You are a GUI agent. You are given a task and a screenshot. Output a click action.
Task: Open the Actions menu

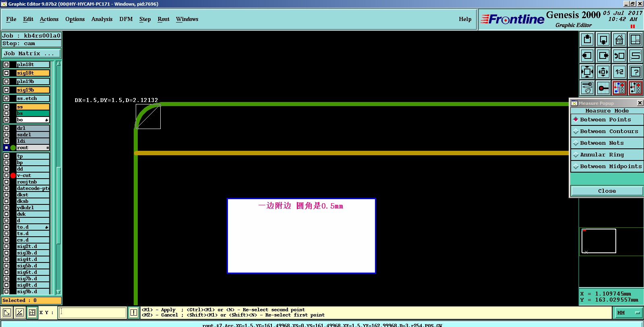(49, 19)
